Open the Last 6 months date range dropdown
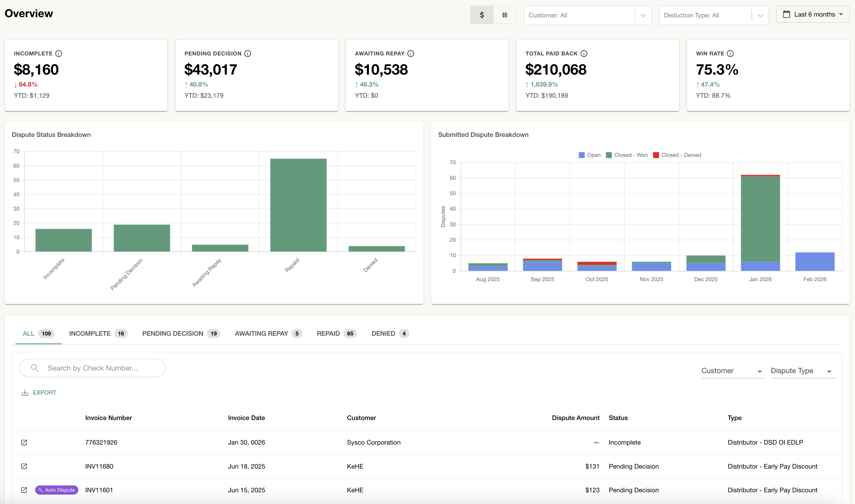 [x=812, y=15]
